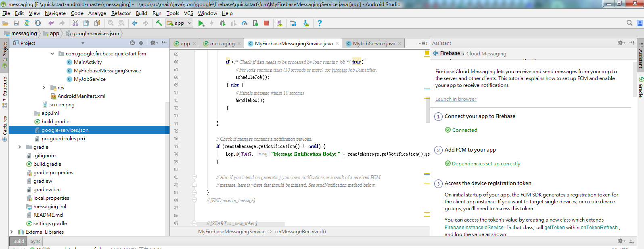This screenshot has height=249, width=644.
Task: Show hidden editor tabs list dropdown
Action: (x=423, y=43)
